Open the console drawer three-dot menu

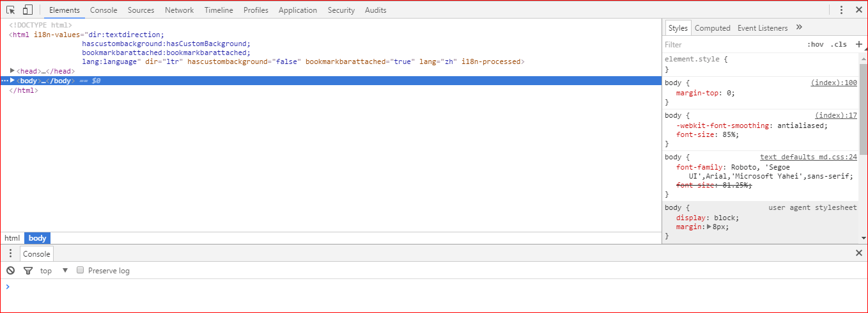tap(10, 253)
